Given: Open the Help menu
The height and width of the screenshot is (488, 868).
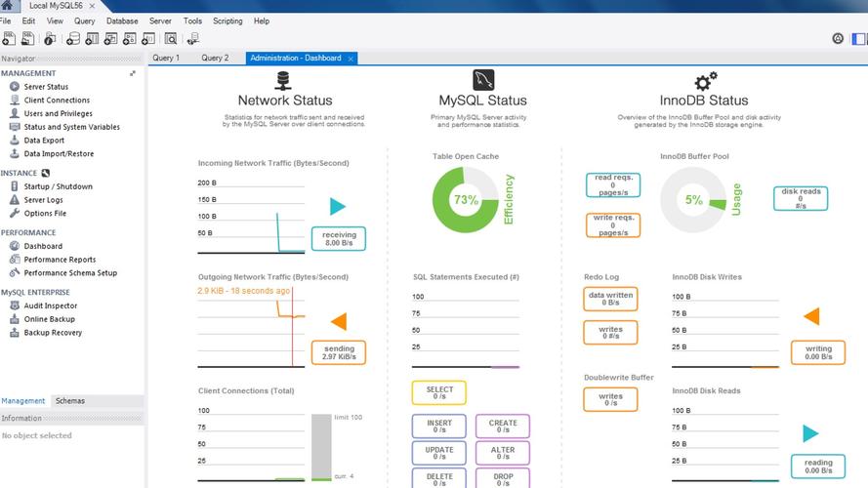Looking at the screenshot, I should click(x=262, y=21).
